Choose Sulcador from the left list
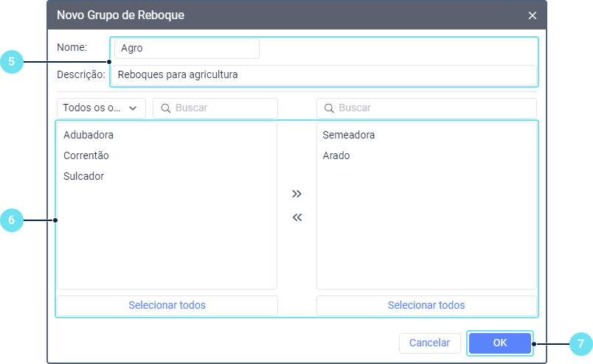 [x=84, y=176]
